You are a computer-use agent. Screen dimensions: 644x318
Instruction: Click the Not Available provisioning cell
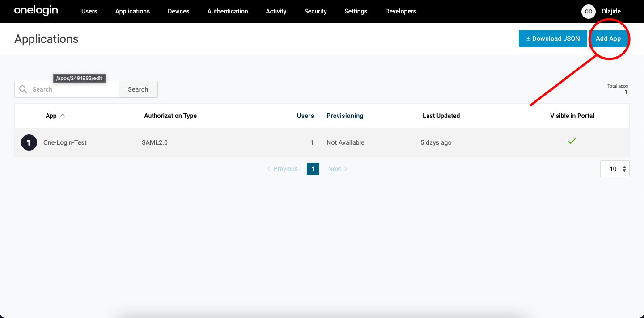[x=345, y=142]
